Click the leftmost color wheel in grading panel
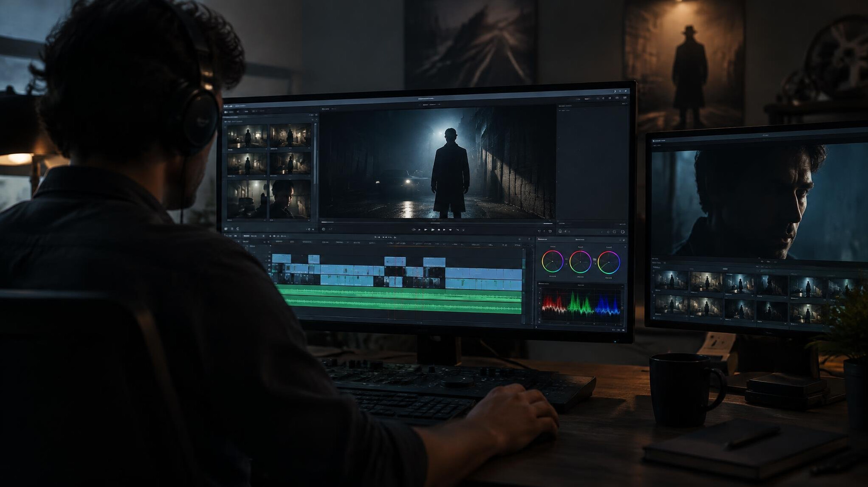This screenshot has width=868, height=487. click(x=552, y=262)
